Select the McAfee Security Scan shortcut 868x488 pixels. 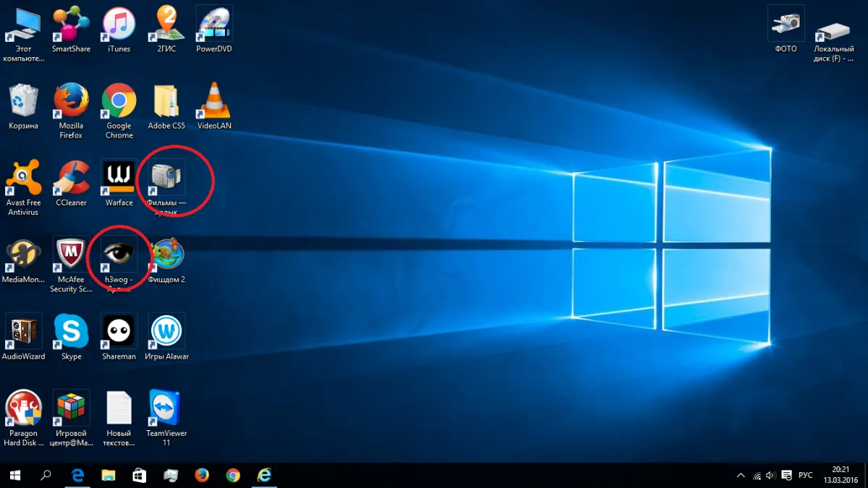tap(71, 265)
